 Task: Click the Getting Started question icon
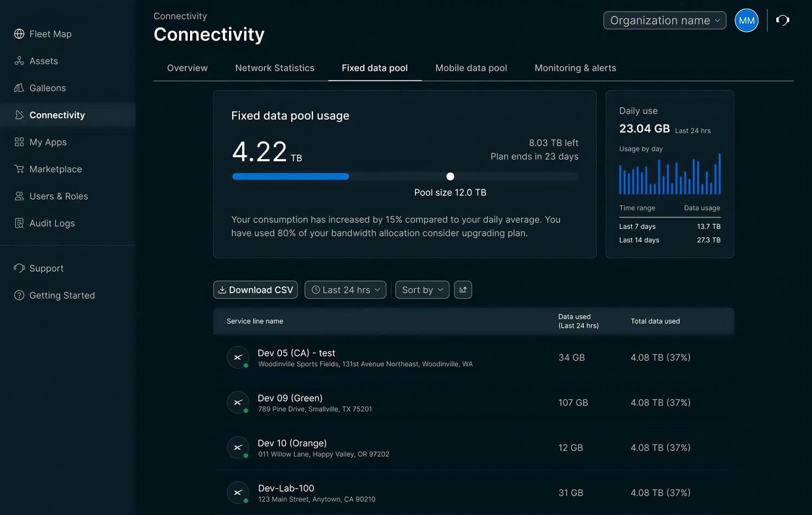(19, 295)
